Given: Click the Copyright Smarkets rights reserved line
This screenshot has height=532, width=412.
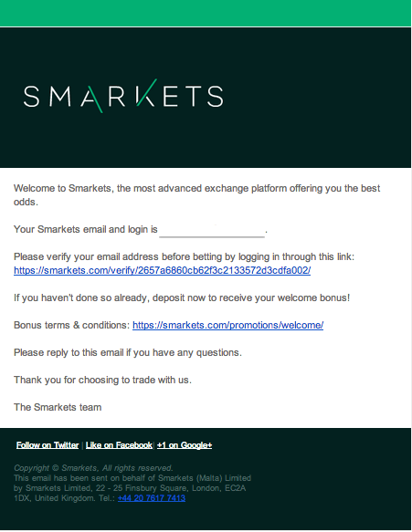Looking at the screenshot, I should click(x=93, y=468).
